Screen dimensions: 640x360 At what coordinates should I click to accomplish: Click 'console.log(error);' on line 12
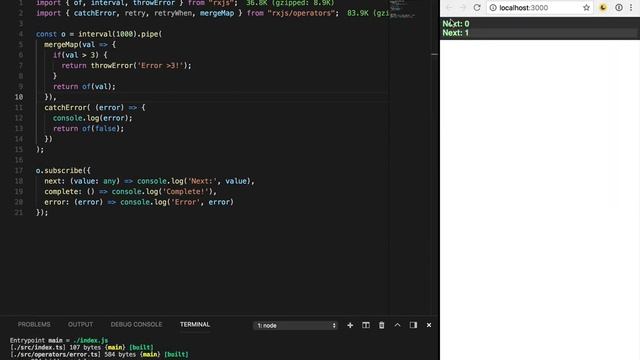point(93,118)
